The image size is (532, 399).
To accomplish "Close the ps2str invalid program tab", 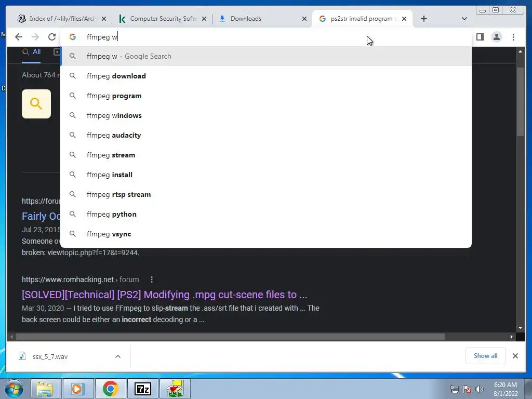I will pyautogui.click(x=404, y=19).
